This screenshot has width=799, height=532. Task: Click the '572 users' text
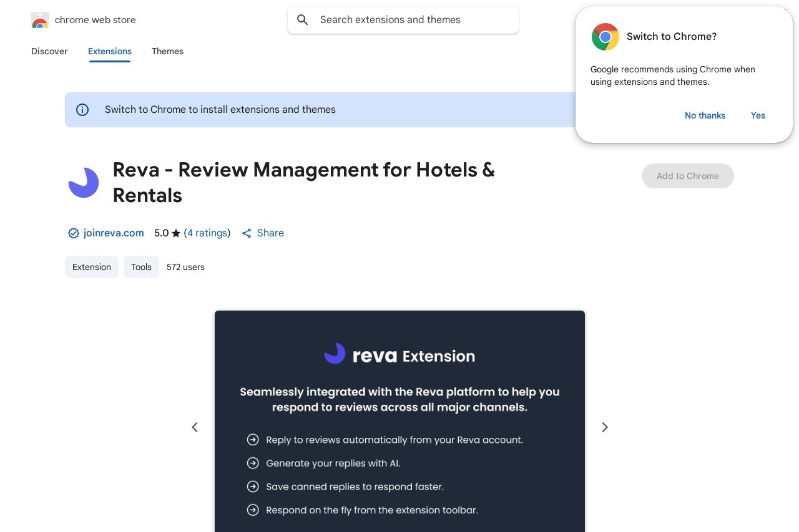point(185,267)
